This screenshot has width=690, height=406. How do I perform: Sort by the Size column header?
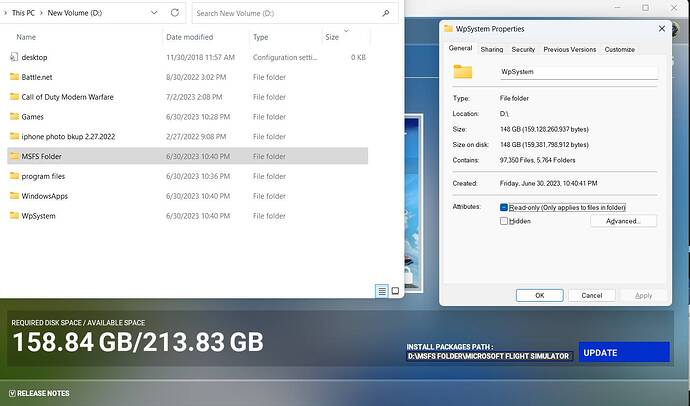click(332, 37)
